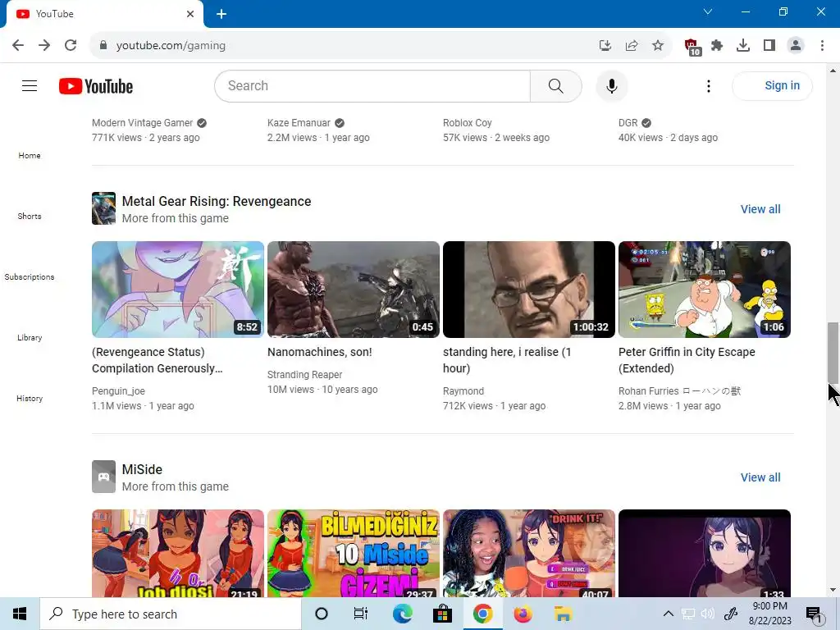Open the Chrome profile avatar
Image resolution: width=840 pixels, height=630 pixels.
click(x=796, y=46)
